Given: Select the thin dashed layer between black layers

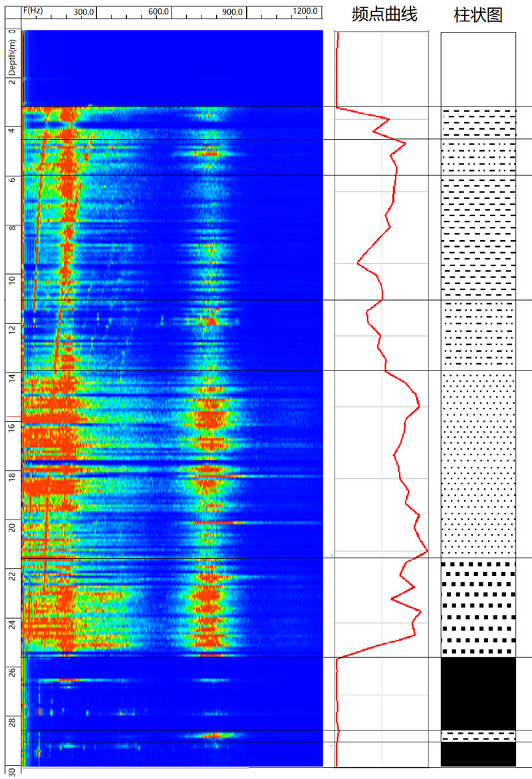Looking at the screenshot, I should pyautogui.click(x=478, y=736).
